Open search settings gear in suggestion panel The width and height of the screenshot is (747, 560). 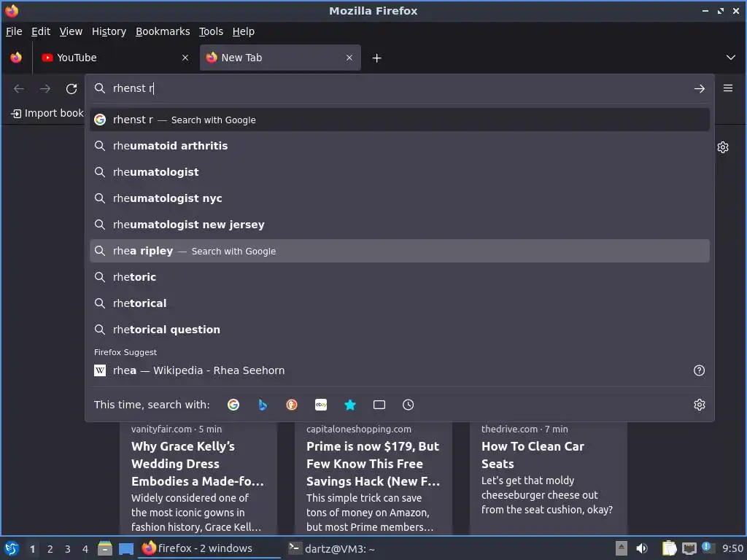[x=700, y=405]
